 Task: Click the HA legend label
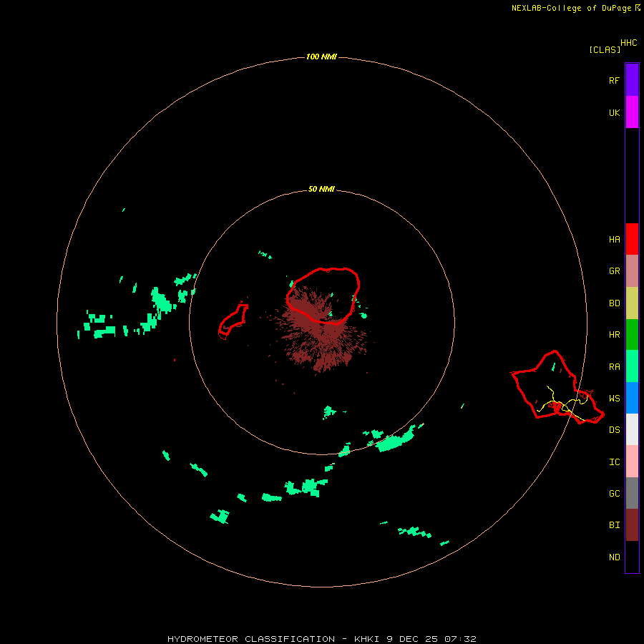pyautogui.click(x=614, y=240)
